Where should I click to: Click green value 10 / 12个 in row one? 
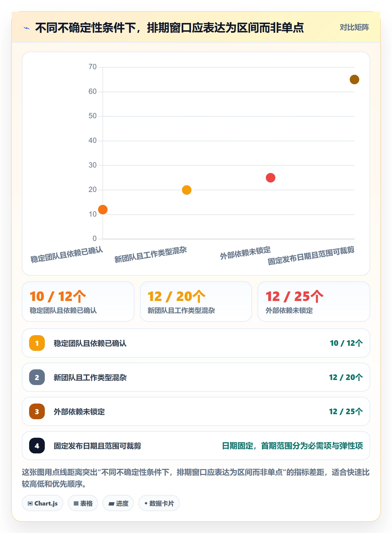pyautogui.click(x=346, y=343)
